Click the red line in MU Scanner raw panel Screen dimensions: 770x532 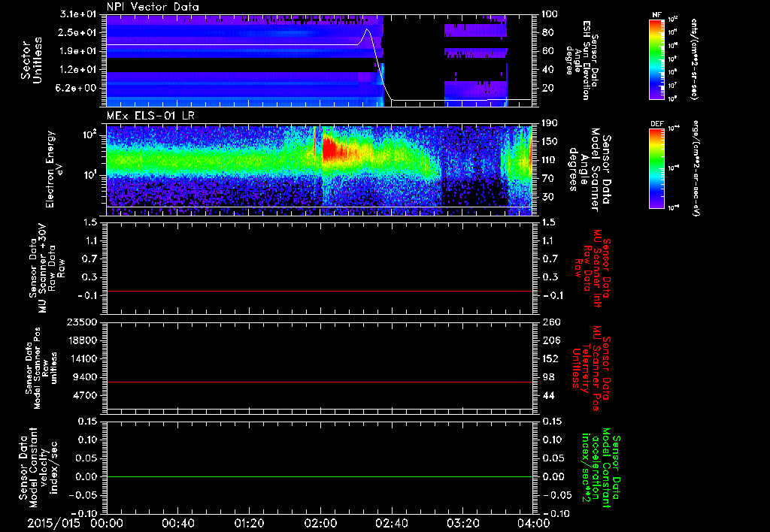pyautogui.click(x=320, y=291)
